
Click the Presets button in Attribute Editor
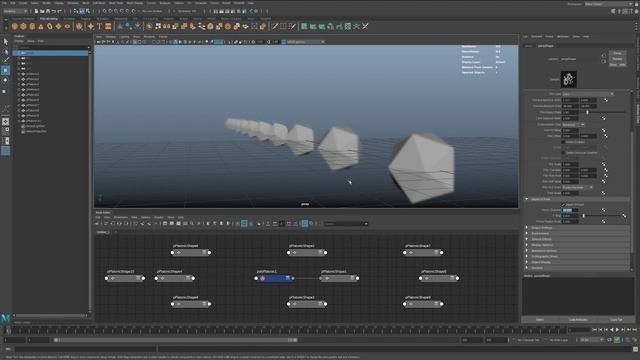(x=617, y=59)
